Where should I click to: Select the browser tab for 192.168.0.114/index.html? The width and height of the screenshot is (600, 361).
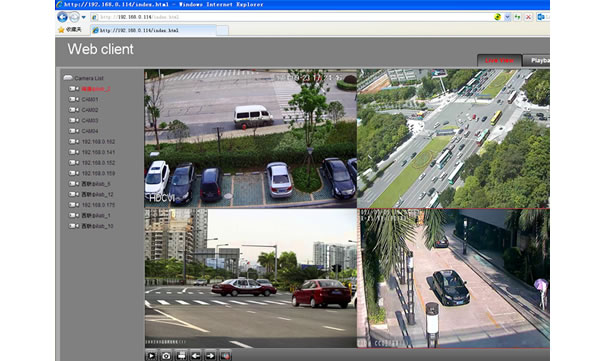pos(153,30)
